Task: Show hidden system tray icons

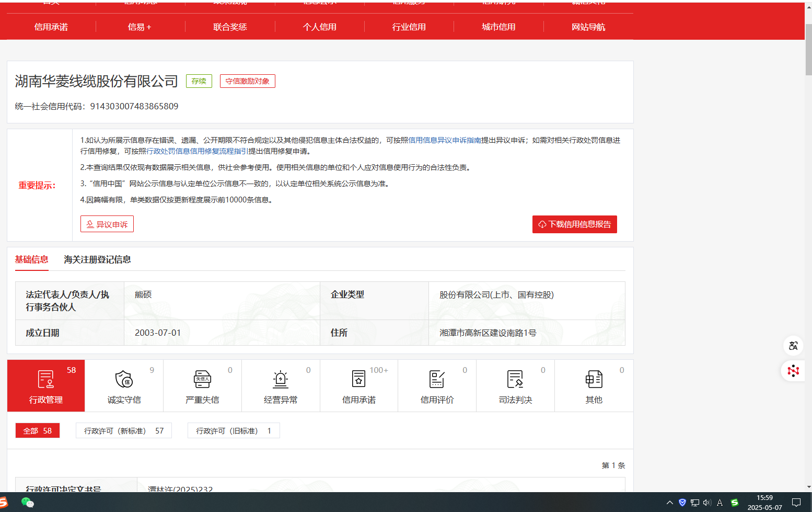Action: click(669, 503)
